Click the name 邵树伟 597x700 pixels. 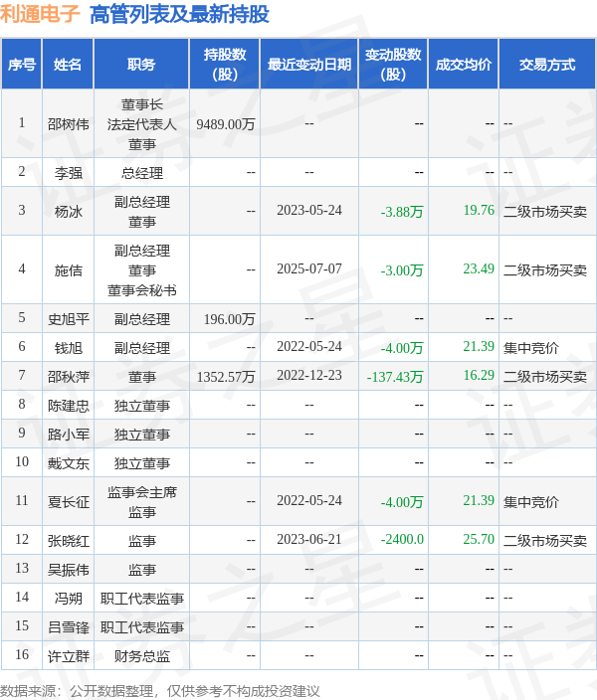point(69,124)
